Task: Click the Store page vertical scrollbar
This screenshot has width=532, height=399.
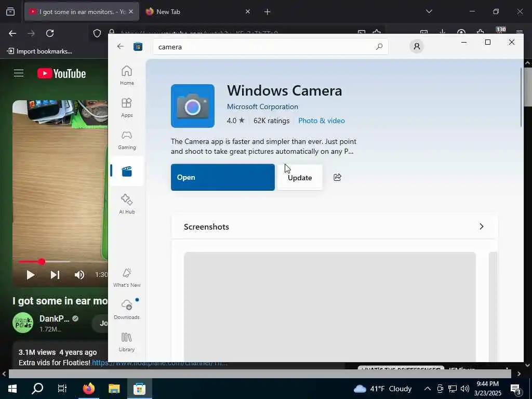Action: click(x=521, y=98)
